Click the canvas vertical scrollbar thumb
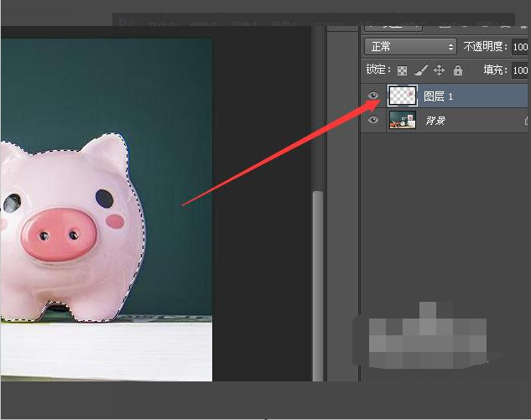 pyautogui.click(x=318, y=286)
